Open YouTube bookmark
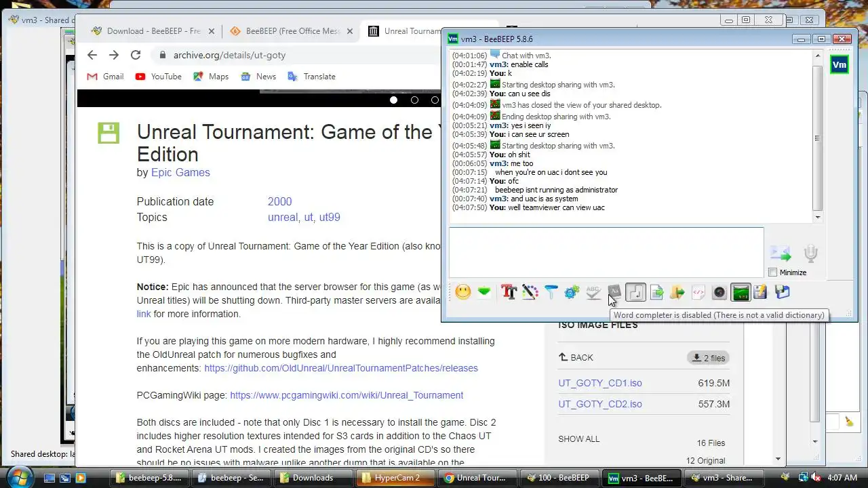Viewport: 868px width, 488px height. [158, 77]
